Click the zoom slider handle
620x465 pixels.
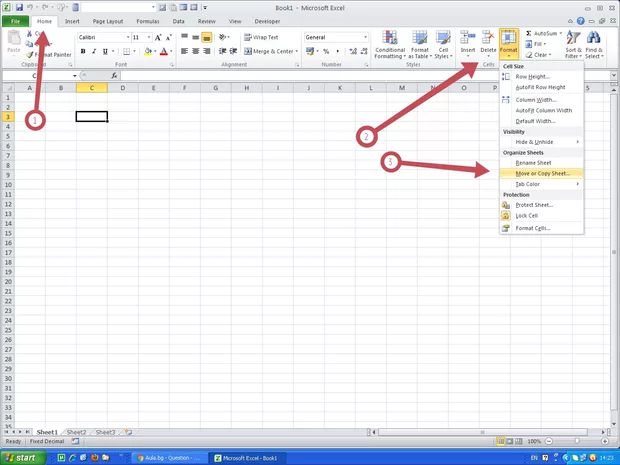point(577,441)
